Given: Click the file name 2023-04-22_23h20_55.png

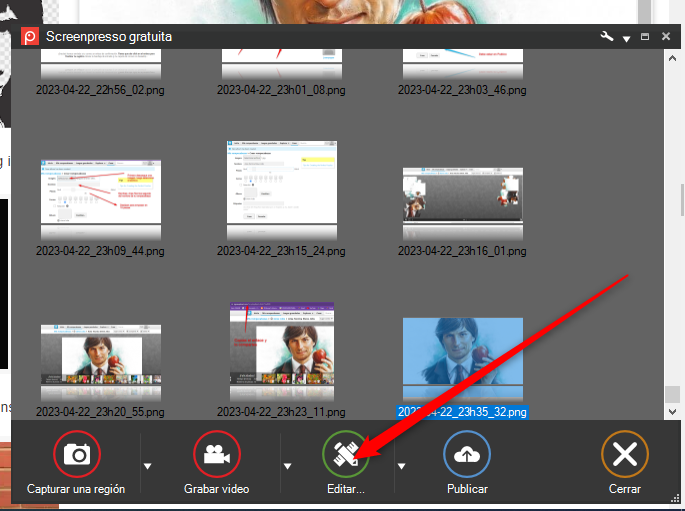Looking at the screenshot, I should pos(100,412).
